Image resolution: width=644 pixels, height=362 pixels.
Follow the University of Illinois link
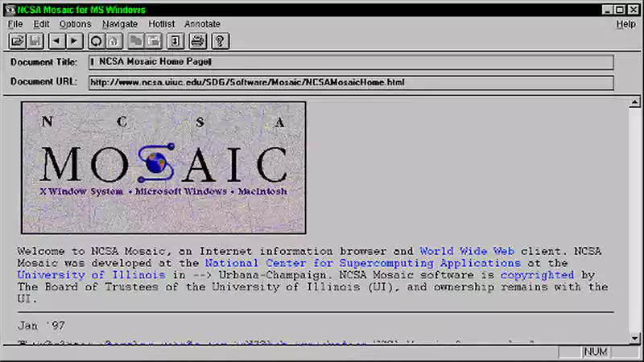(x=91, y=274)
